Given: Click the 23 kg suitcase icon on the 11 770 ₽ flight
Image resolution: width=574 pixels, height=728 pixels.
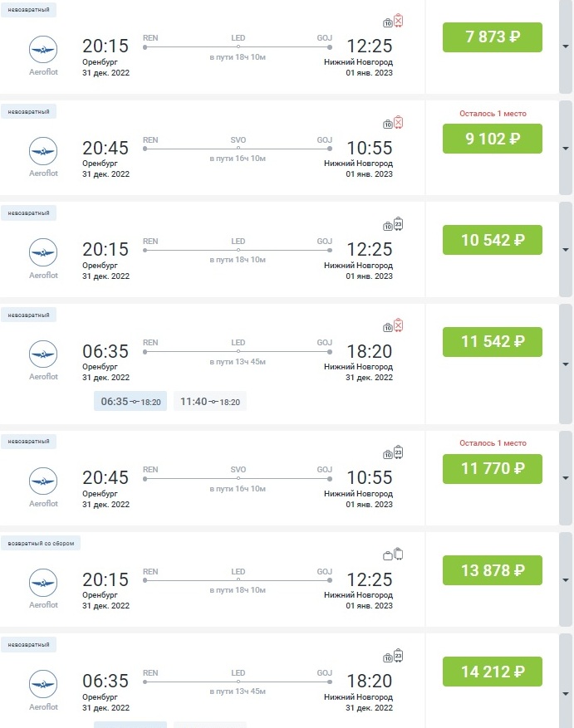Looking at the screenshot, I should pyautogui.click(x=398, y=452).
